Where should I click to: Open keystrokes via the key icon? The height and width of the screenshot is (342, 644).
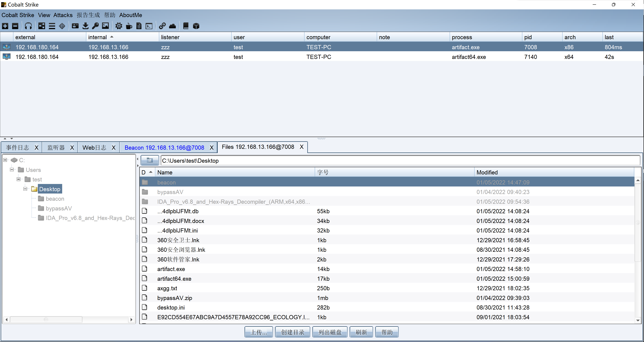pyautogui.click(x=95, y=26)
